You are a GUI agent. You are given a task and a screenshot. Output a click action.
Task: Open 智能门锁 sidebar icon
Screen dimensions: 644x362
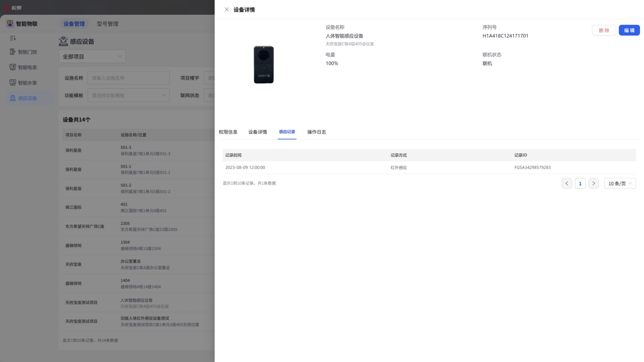click(x=13, y=52)
